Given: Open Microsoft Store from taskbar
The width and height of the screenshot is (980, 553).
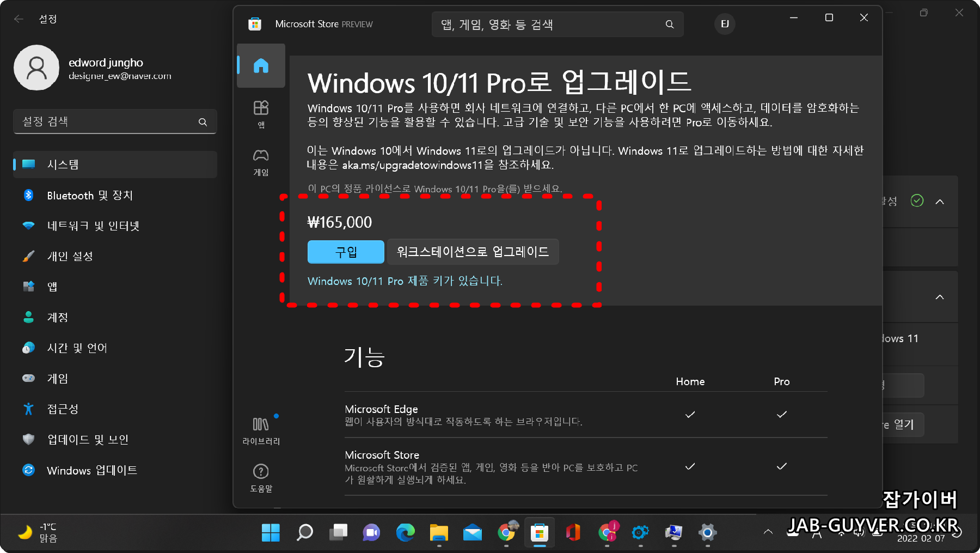Looking at the screenshot, I should pyautogui.click(x=540, y=532).
